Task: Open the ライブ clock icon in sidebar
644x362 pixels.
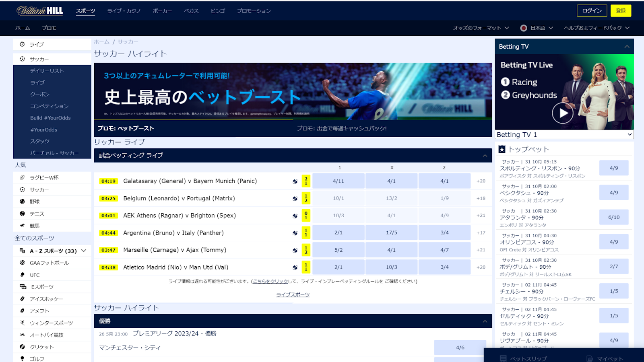Action: [x=22, y=44]
